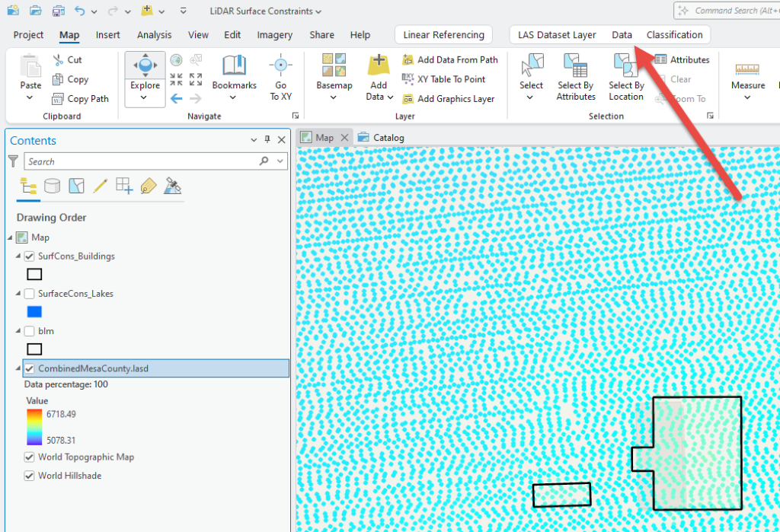Hide the World Topographic Map layer

28,457
